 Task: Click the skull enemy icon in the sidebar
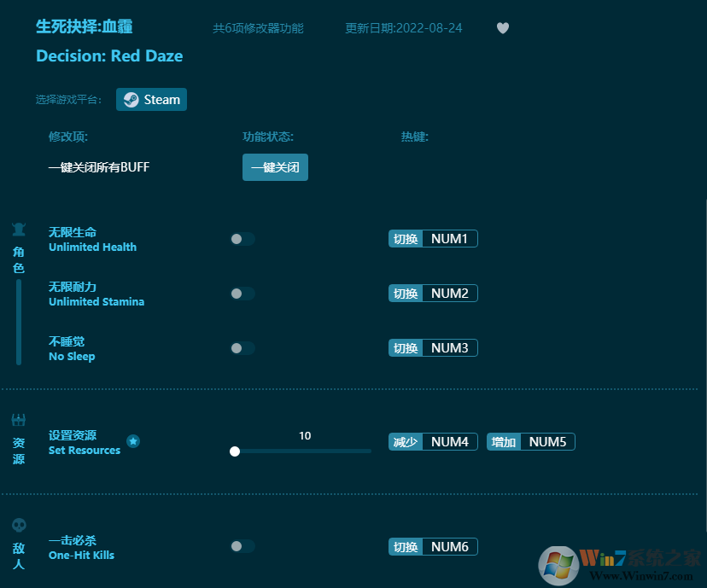[18, 525]
